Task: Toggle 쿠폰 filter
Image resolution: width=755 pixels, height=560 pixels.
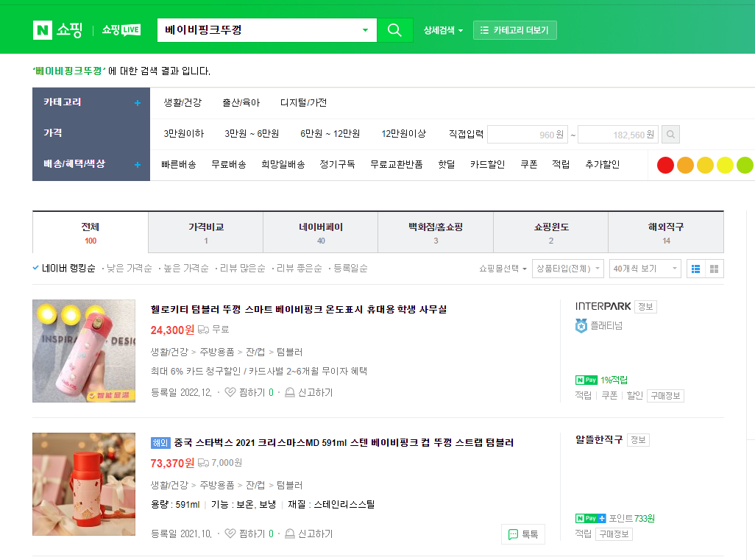Action: [528, 165]
